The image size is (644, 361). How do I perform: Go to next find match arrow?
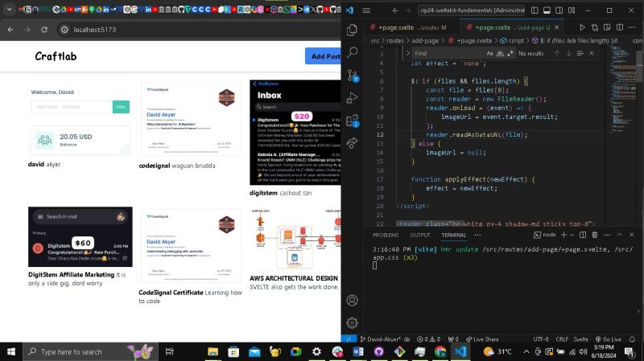pos(568,53)
